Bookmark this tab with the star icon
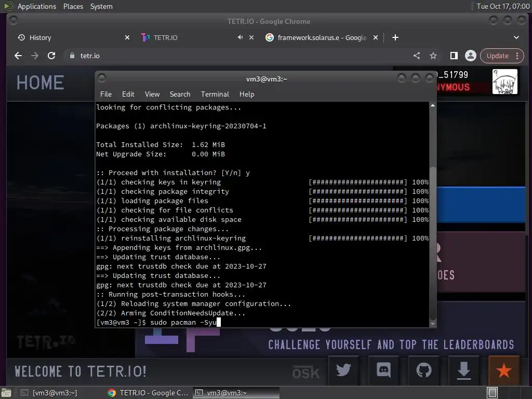The height and width of the screenshot is (399, 532). [433, 56]
